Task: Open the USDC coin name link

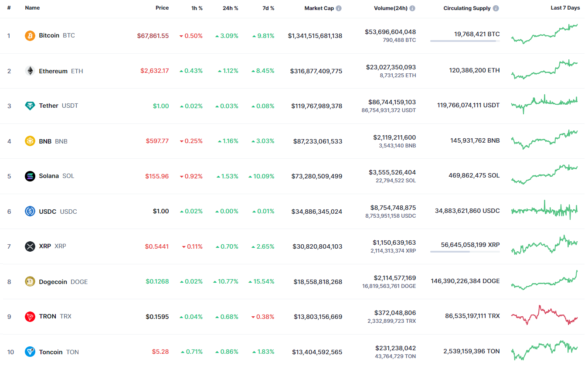Action: (x=48, y=212)
